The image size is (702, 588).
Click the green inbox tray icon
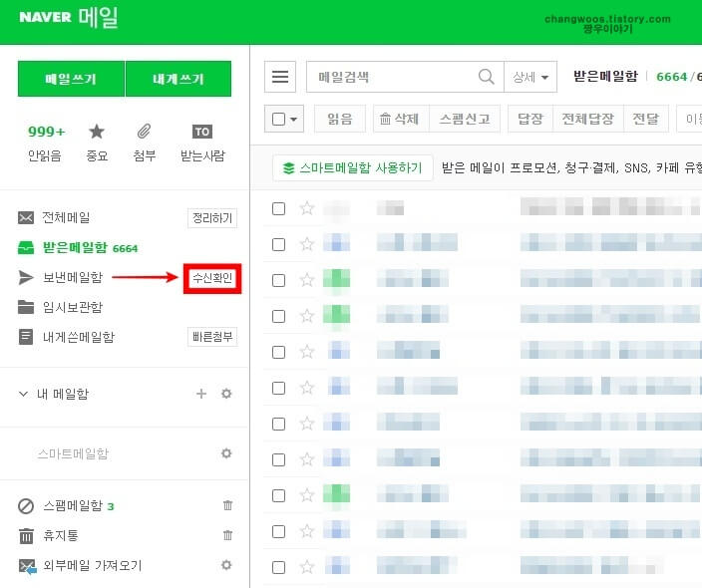[x=26, y=247]
